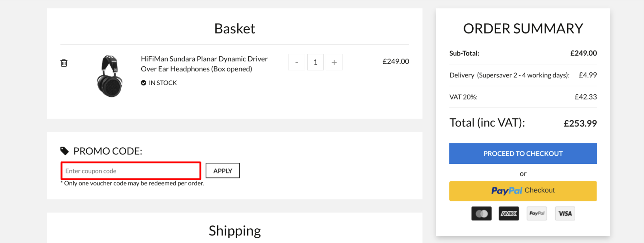Click the headphones product thumbnail

coord(110,76)
